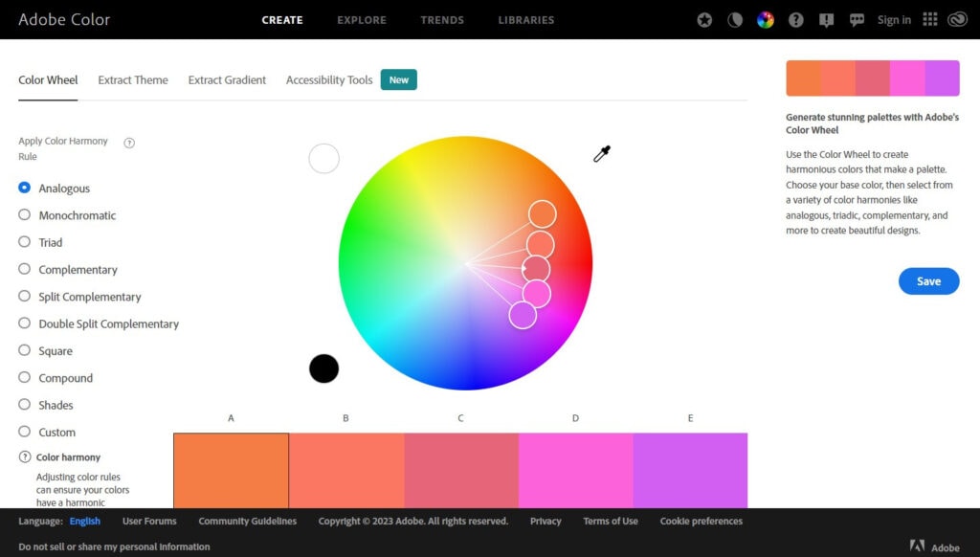Click the exclamation feedback icon
This screenshot has width=980, height=557.
[x=826, y=20]
